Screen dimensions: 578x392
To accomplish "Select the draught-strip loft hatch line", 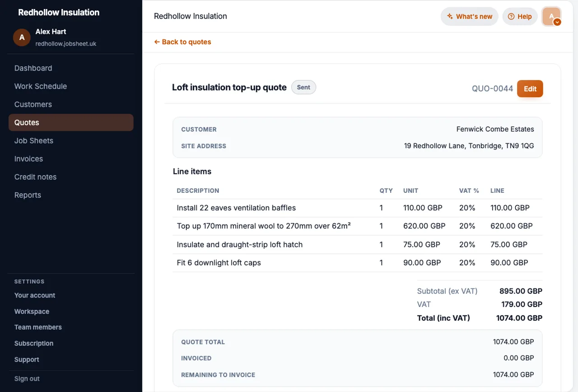I will pyautogui.click(x=357, y=245).
